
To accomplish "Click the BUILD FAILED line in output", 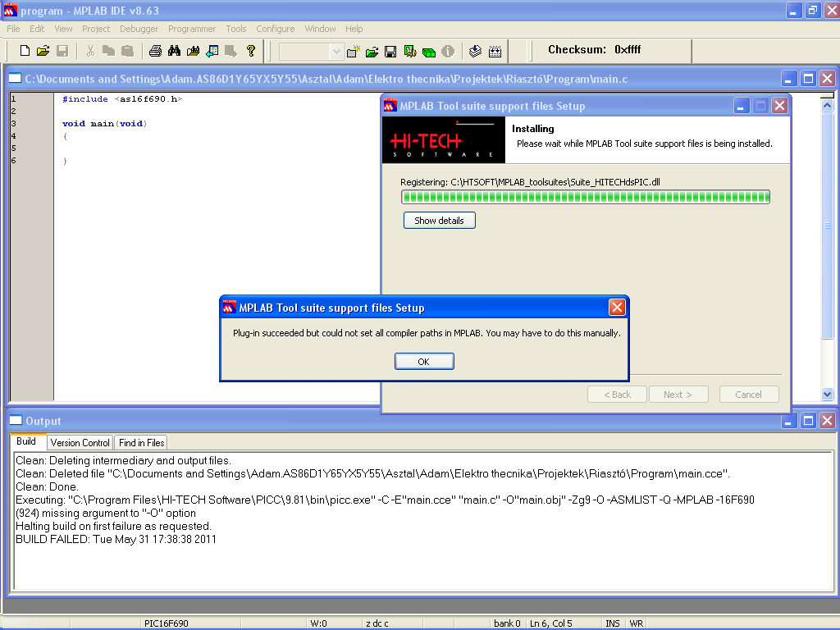I will point(116,540).
